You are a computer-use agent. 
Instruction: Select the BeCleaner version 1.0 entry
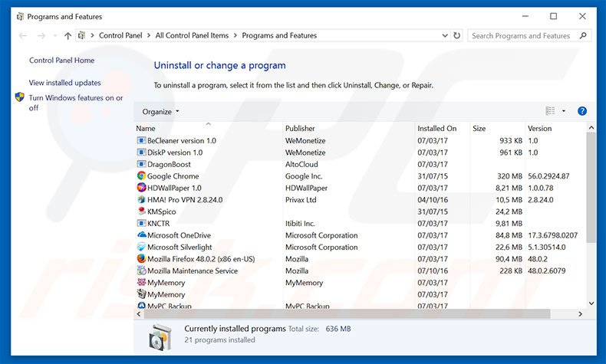coord(182,140)
